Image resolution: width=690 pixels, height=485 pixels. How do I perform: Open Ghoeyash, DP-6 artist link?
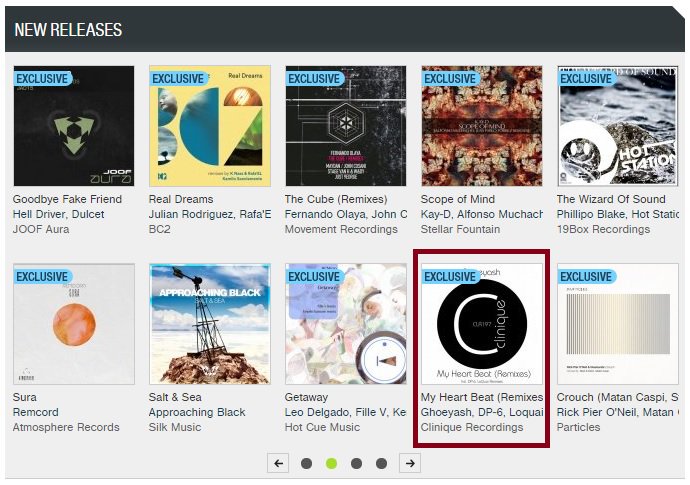click(x=482, y=412)
